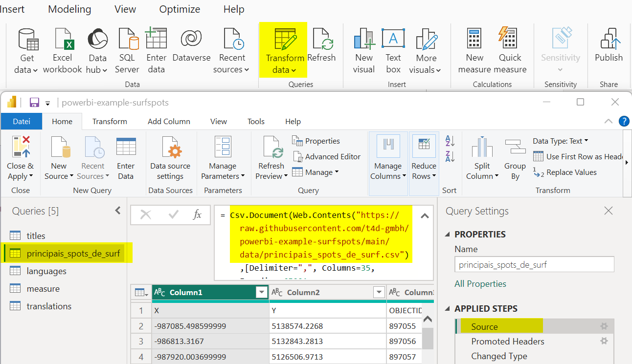Choose SQL Server data source
This screenshot has width=632, height=364.
click(x=127, y=51)
